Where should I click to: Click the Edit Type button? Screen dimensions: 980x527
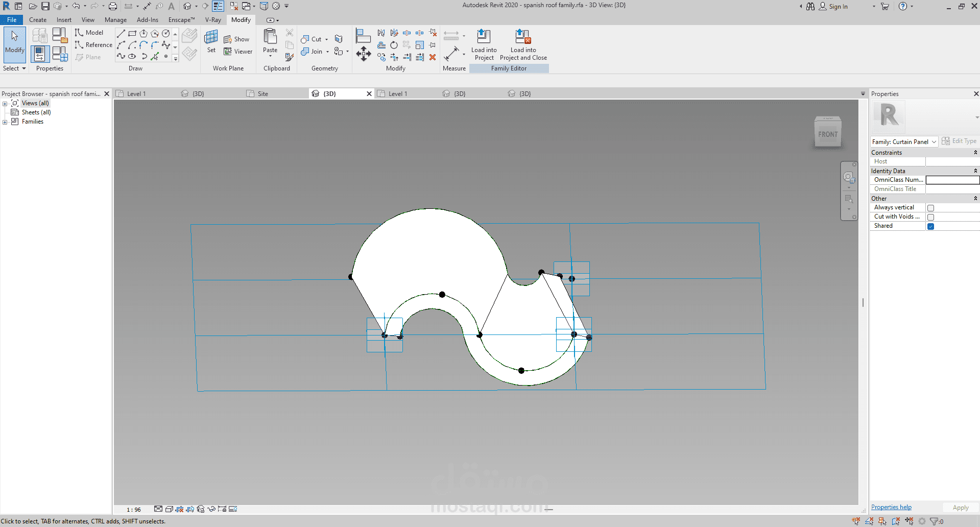coord(959,141)
